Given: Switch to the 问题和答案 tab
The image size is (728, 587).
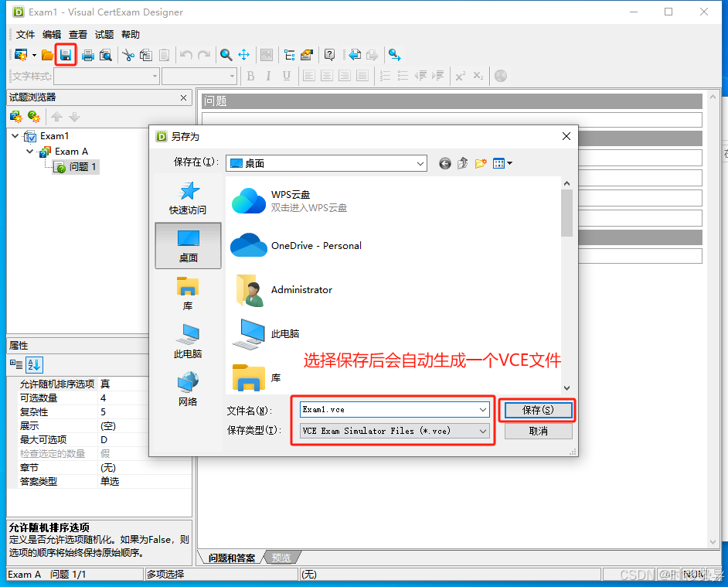Looking at the screenshot, I should 231,558.
